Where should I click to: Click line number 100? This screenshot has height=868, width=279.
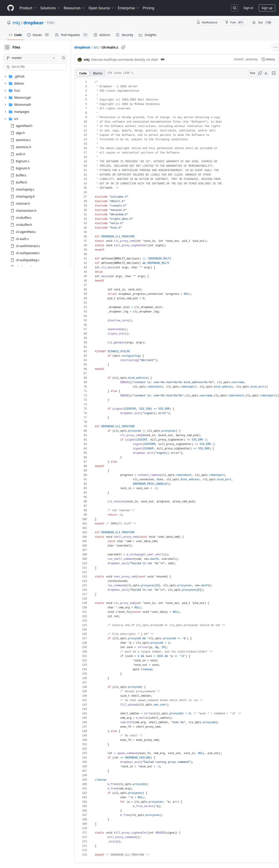[x=84, y=519]
